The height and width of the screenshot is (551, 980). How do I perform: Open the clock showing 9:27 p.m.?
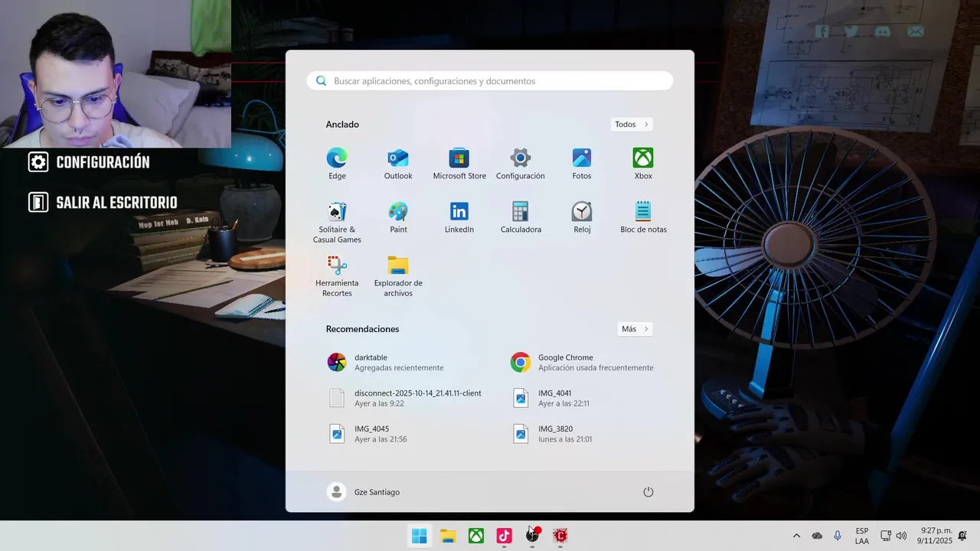[x=935, y=536]
